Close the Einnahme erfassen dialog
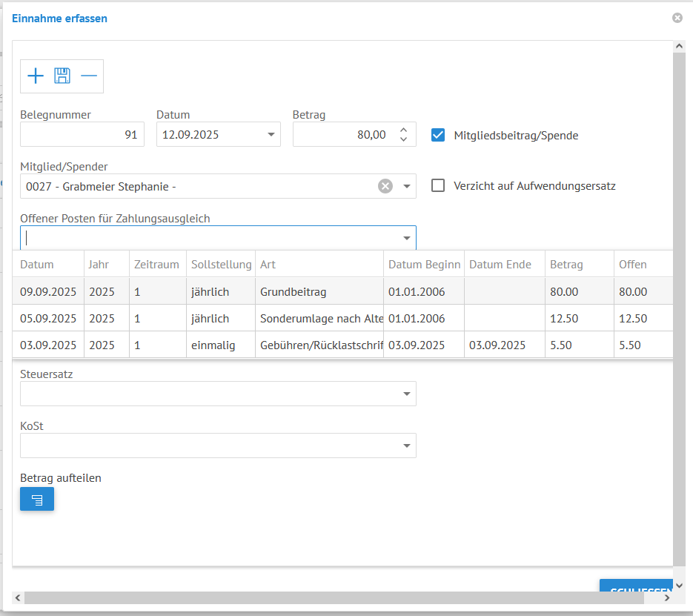Screen dimensions: 693x616 677,18
